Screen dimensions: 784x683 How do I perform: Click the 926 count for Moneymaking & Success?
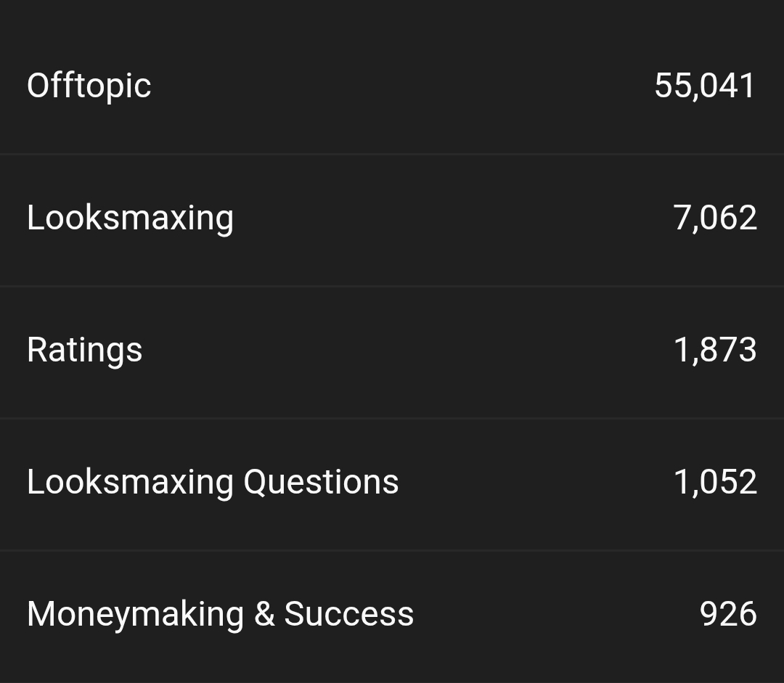pos(728,614)
